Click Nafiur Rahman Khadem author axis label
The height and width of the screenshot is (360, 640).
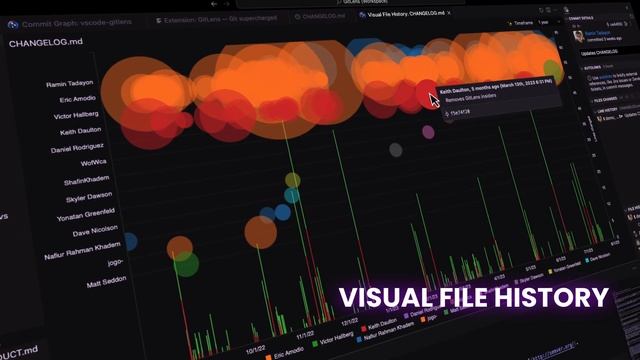pos(82,251)
